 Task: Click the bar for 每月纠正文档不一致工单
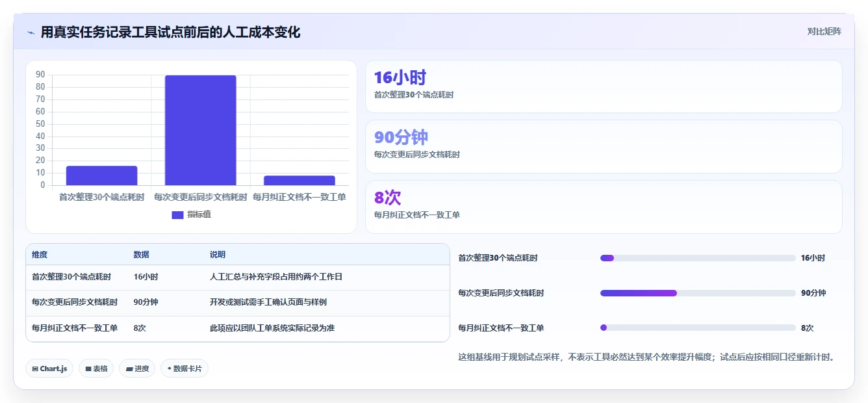tap(300, 181)
